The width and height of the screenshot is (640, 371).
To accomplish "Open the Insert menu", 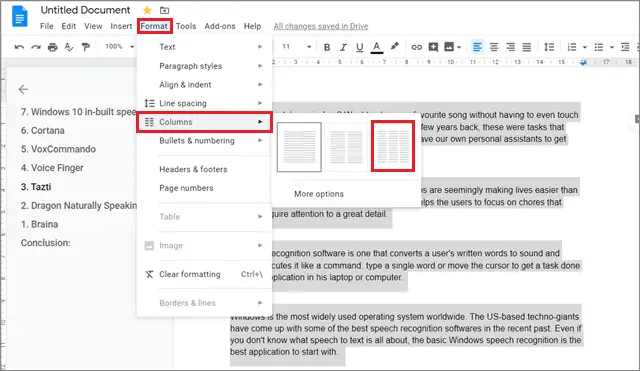I will [x=121, y=26].
